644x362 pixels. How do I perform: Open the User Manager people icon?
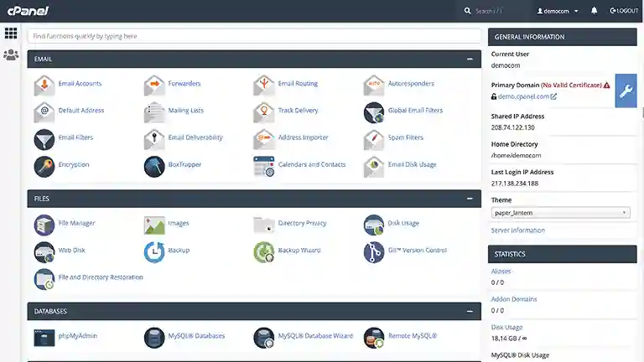coord(11,55)
